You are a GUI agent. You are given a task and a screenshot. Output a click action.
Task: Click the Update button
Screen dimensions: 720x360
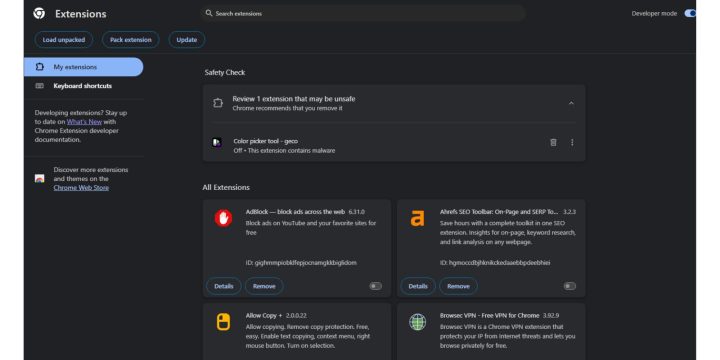point(187,40)
